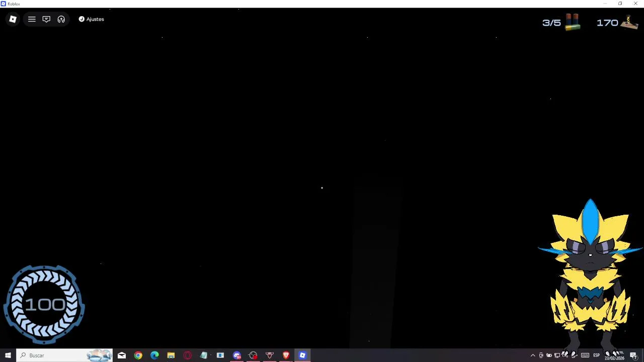Open the Windows Start menu
The height and width of the screenshot is (362, 644).
click(x=8, y=355)
